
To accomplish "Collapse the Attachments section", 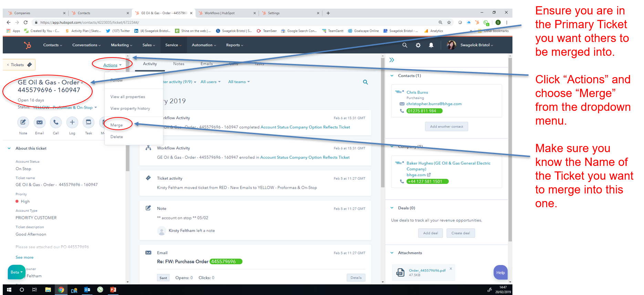I will [x=392, y=253].
